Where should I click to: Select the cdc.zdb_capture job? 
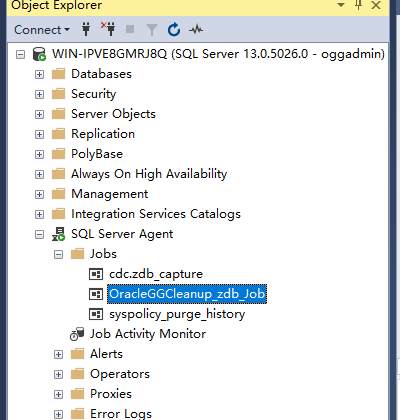(x=156, y=274)
